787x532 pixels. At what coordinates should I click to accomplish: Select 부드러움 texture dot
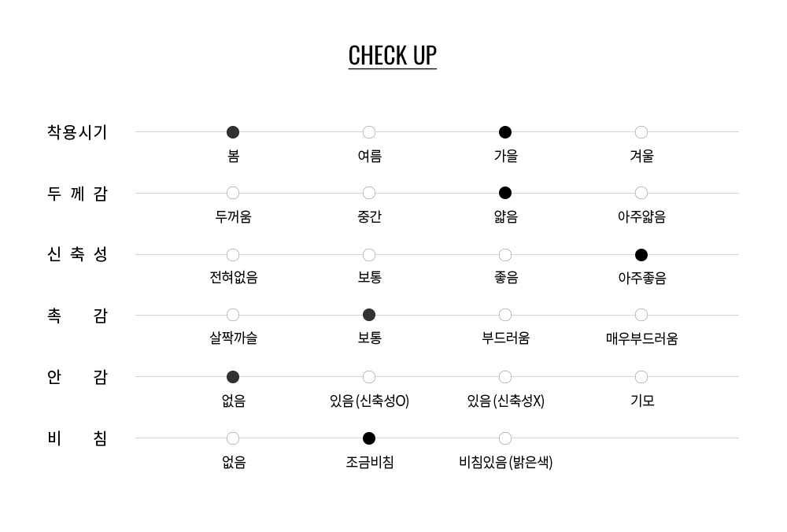point(505,315)
